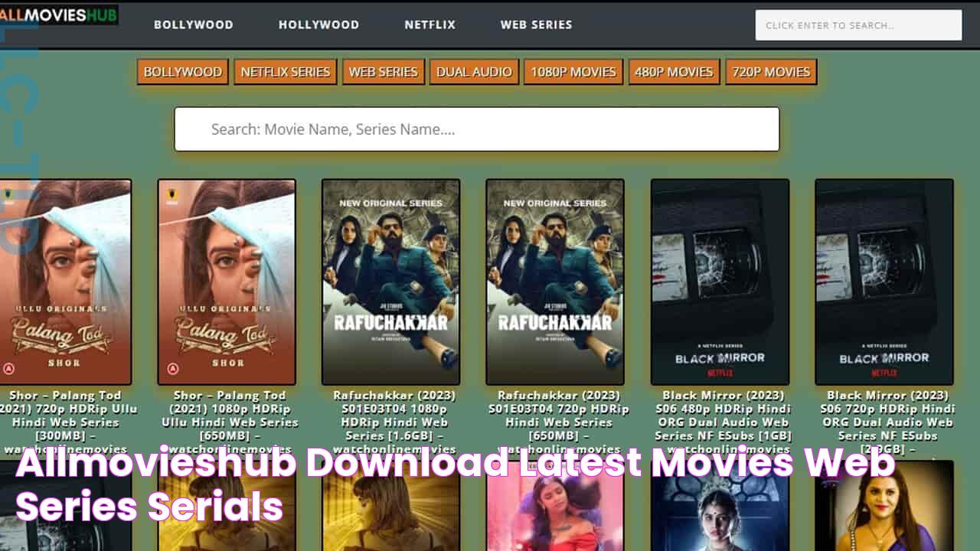Image resolution: width=980 pixels, height=551 pixels.
Task: Open title link 'Rafuchakkar (2023) S01E03T04 720p'
Action: click(558, 422)
